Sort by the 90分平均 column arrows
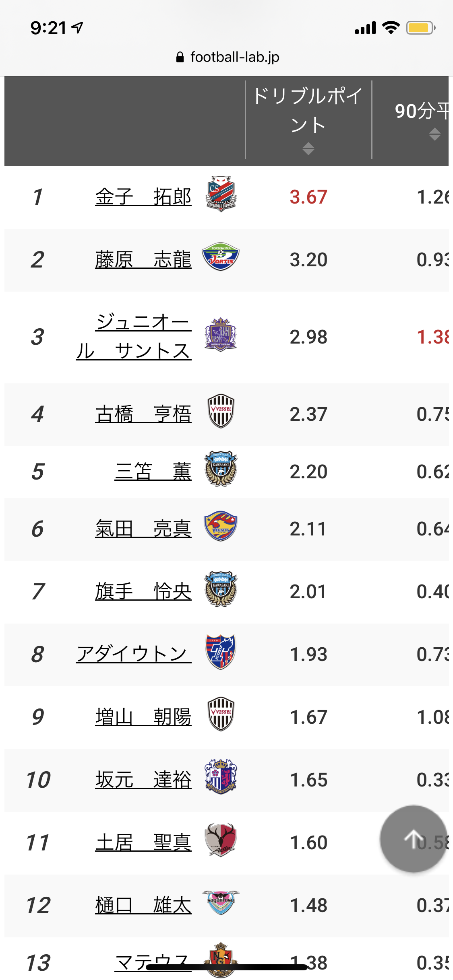Screen dimensions: 453x980 pyautogui.click(x=434, y=134)
